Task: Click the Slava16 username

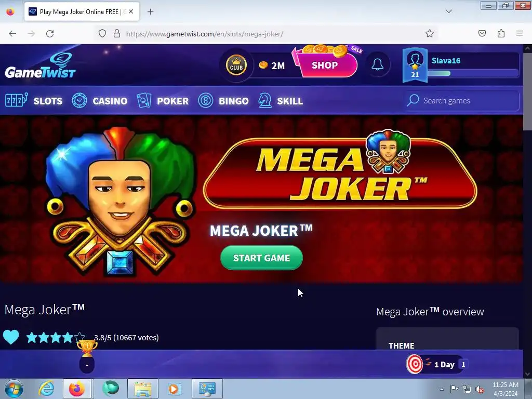Action: pos(446,61)
